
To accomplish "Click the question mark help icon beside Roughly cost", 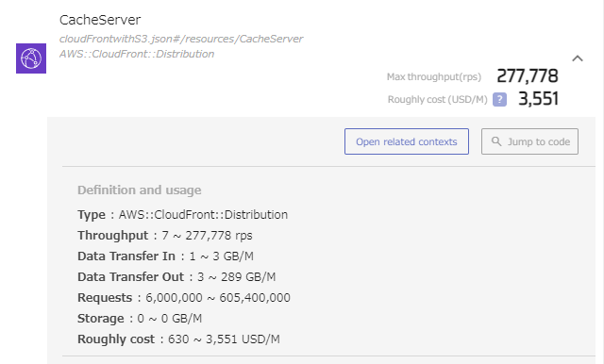I will point(499,99).
